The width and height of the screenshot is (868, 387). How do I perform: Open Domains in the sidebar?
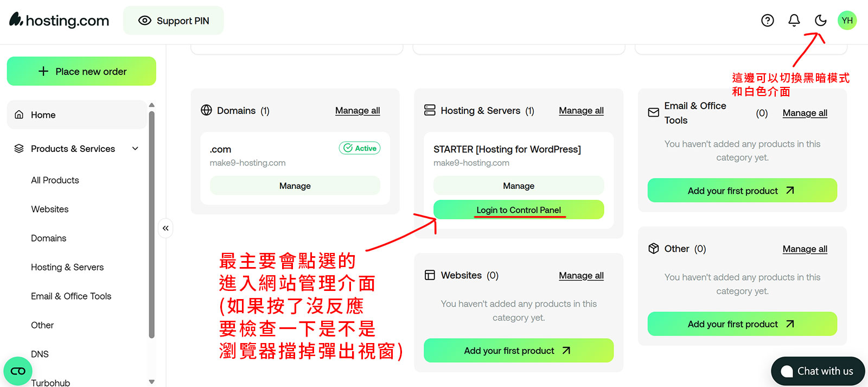click(49, 238)
